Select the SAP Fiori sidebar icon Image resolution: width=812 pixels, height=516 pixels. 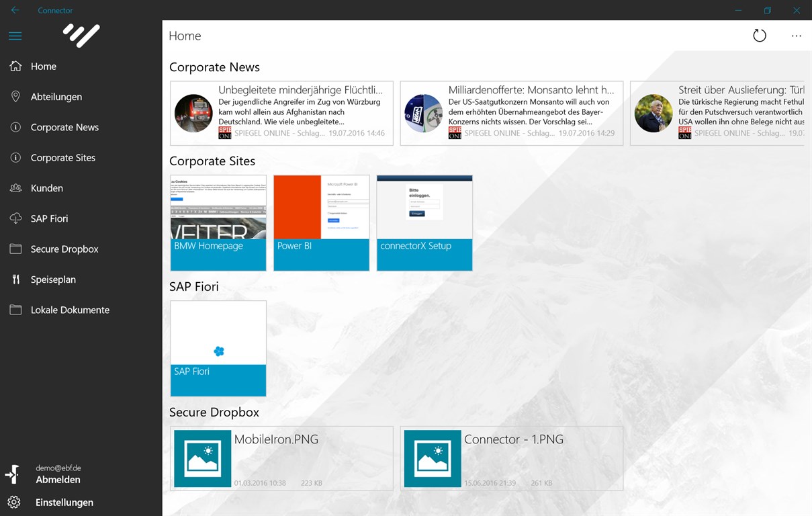15,218
